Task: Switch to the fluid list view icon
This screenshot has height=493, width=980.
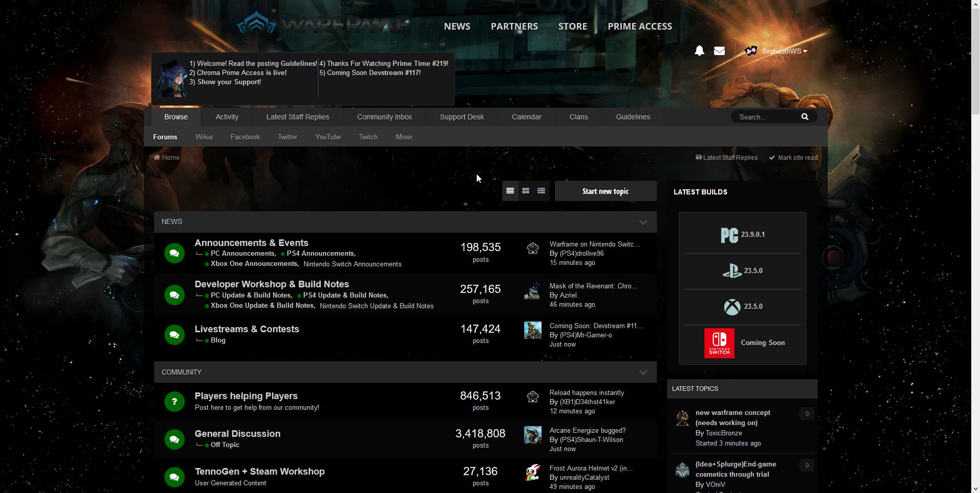Action: (x=541, y=191)
